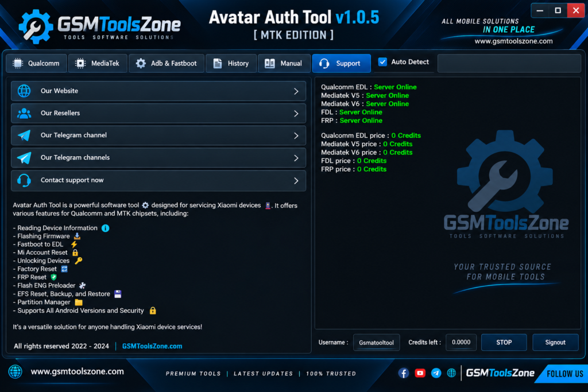Open the globe website icon in footer socials

(x=451, y=373)
